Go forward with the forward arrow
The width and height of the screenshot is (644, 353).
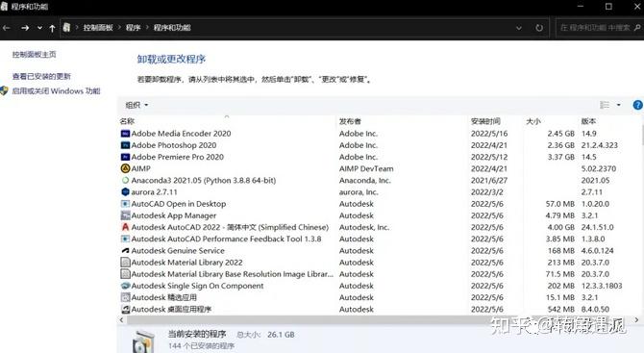(25, 28)
